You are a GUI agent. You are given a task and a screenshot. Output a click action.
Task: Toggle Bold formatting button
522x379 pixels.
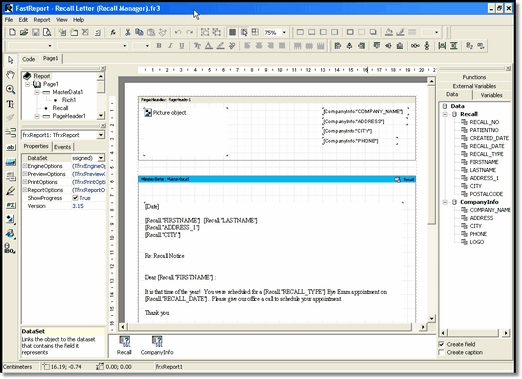[159, 46]
